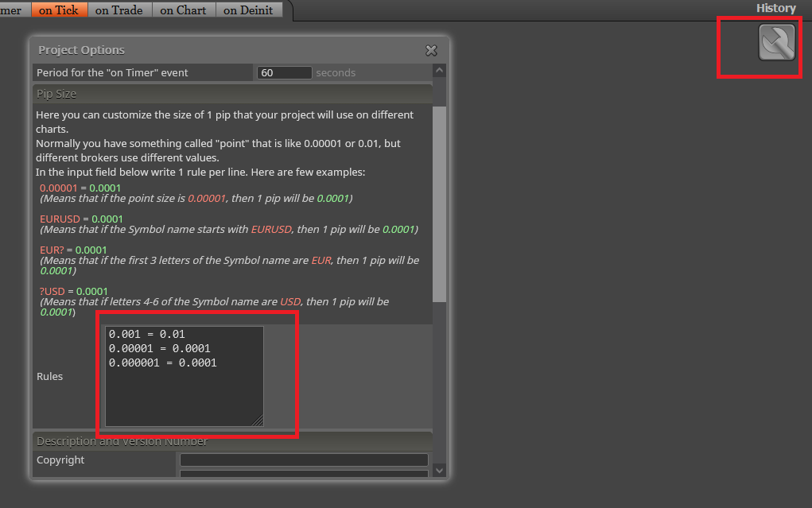The image size is (812, 508).
Task: Switch to the on Tick tab
Action: coord(59,10)
